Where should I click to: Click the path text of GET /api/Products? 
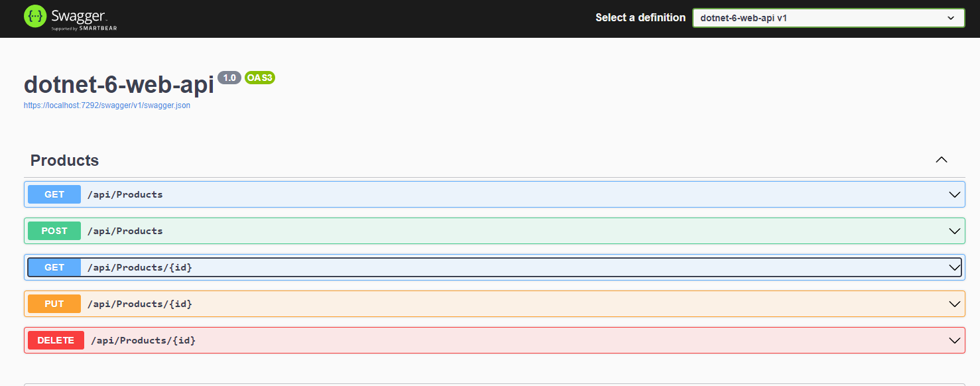125,194
